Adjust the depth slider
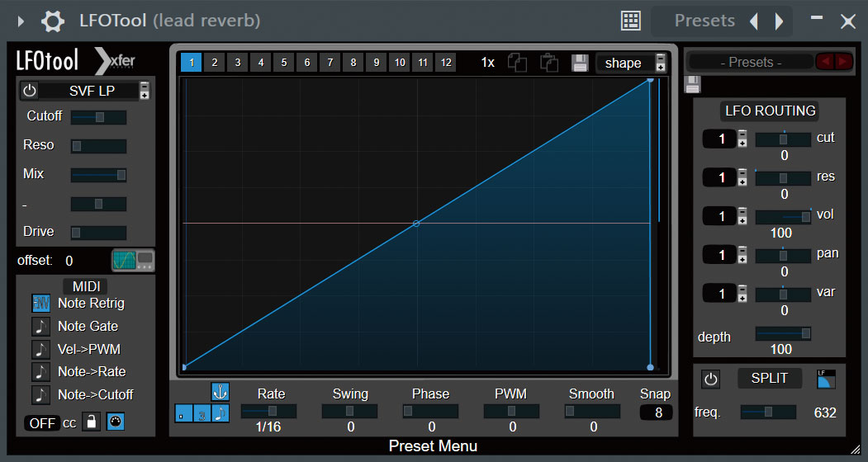This screenshot has height=462, width=868. [783, 333]
